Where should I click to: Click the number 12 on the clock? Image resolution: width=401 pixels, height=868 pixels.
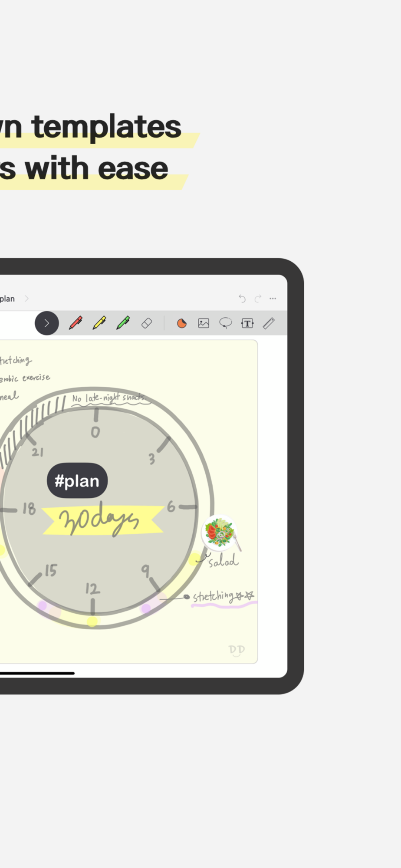pos(92,589)
